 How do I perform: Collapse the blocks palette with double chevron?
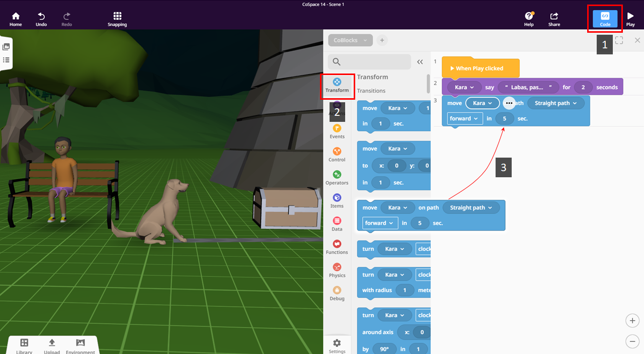(x=420, y=62)
